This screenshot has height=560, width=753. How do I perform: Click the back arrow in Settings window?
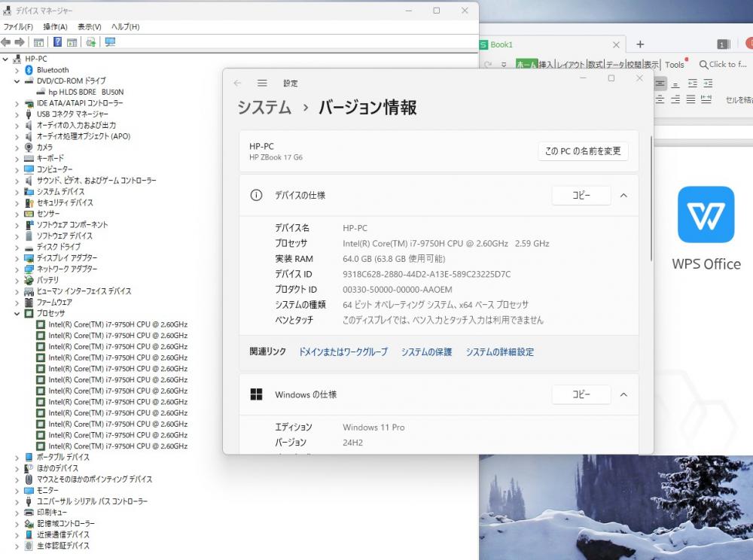click(x=237, y=83)
